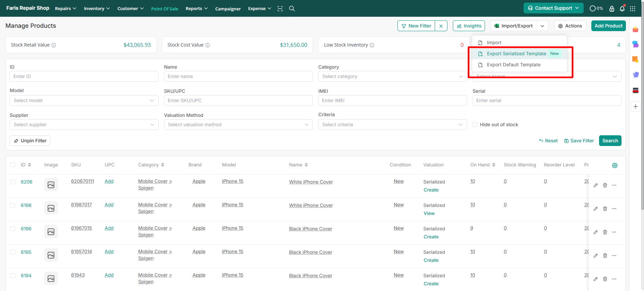Click the lock icon in top bar

(612, 9)
